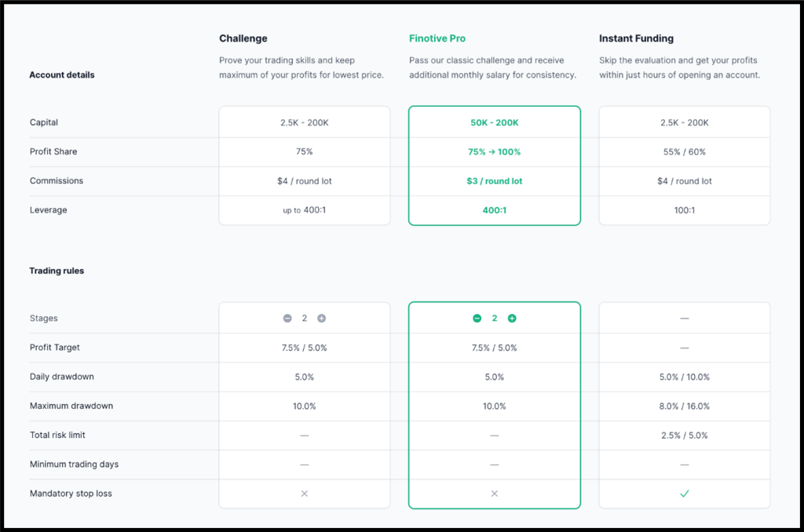Click the 75% → 100% profit share value
This screenshot has height=532, width=804.
(x=495, y=151)
